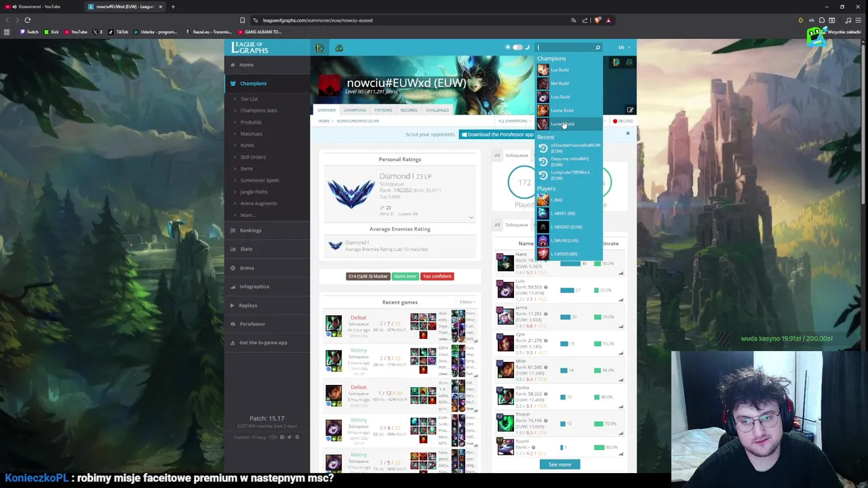The image size is (868, 488).
Task: Dismiss the Porofessor banner with X
Action: pyautogui.click(x=628, y=134)
